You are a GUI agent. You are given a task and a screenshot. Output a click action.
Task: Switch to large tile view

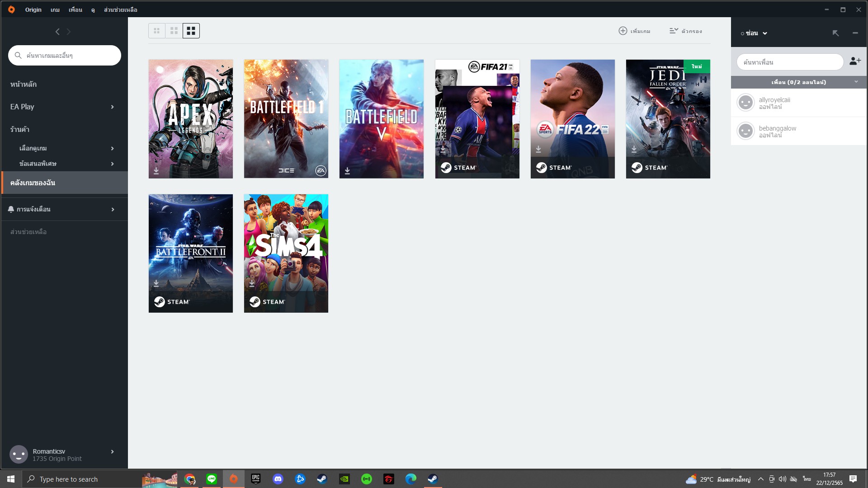pyautogui.click(x=191, y=31)
